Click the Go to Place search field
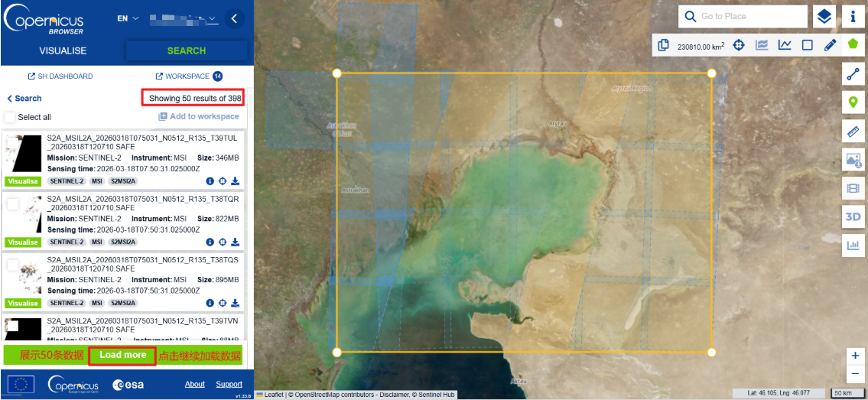 click(x=743, y=17)
